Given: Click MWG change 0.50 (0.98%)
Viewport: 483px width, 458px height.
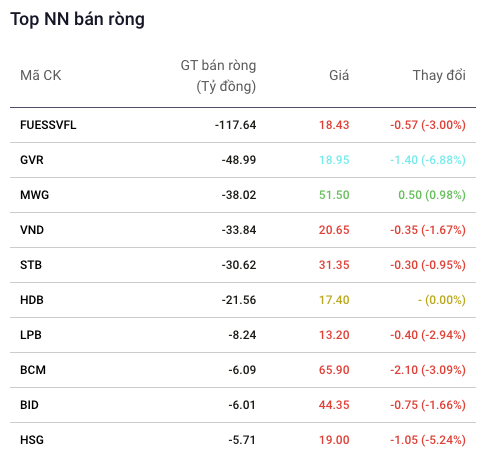Looking at the screenshot, I should click(x=432, y=195).
